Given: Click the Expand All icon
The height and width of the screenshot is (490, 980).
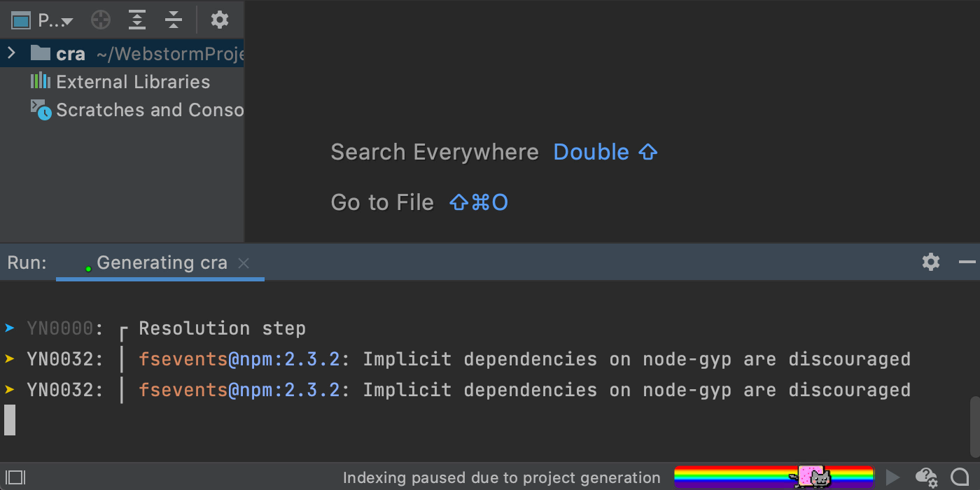Looking at the screenshot, I should click(x=137, y=20).
